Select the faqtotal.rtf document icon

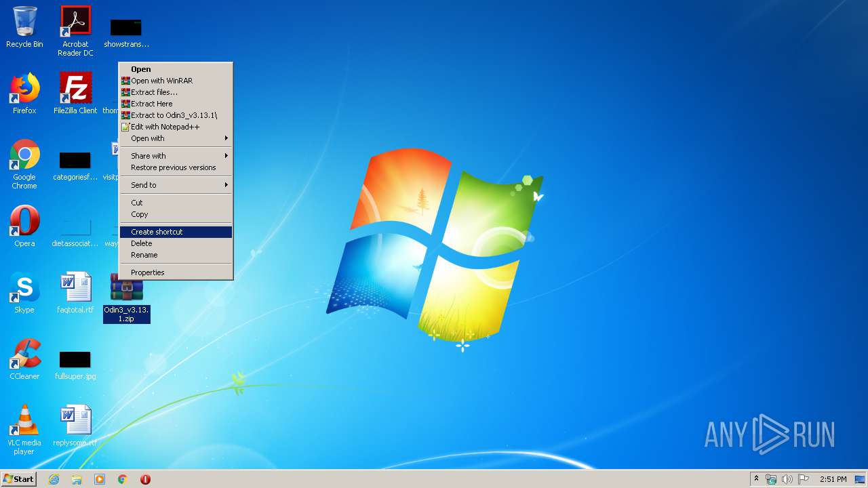[75, 293]
